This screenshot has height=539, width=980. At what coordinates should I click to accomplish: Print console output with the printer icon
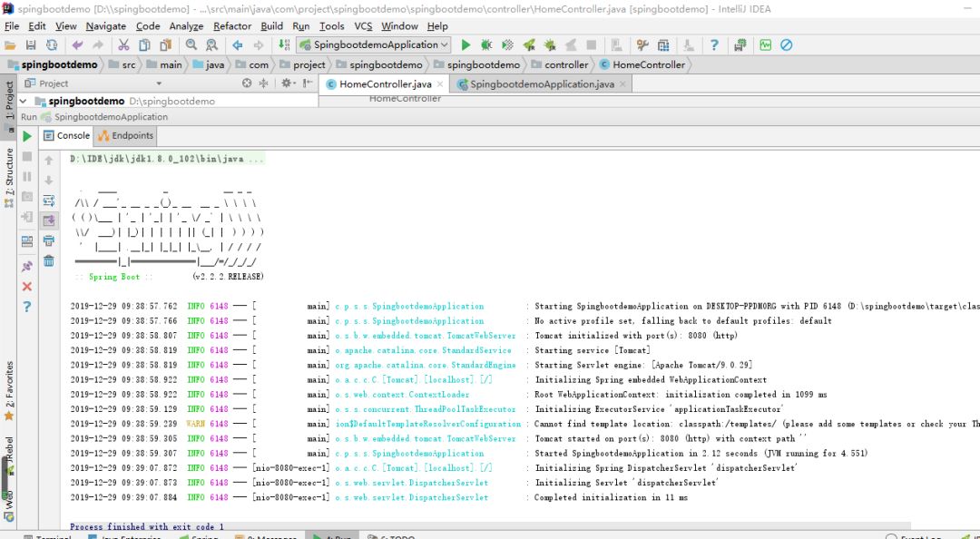pyautogui.click(x=49, y=240)
